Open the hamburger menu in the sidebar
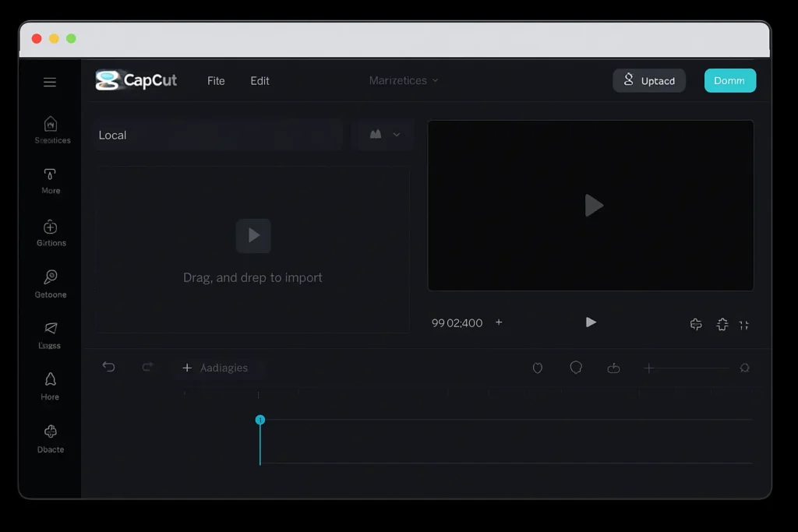 pyautogui.click(x=50, y=82)
